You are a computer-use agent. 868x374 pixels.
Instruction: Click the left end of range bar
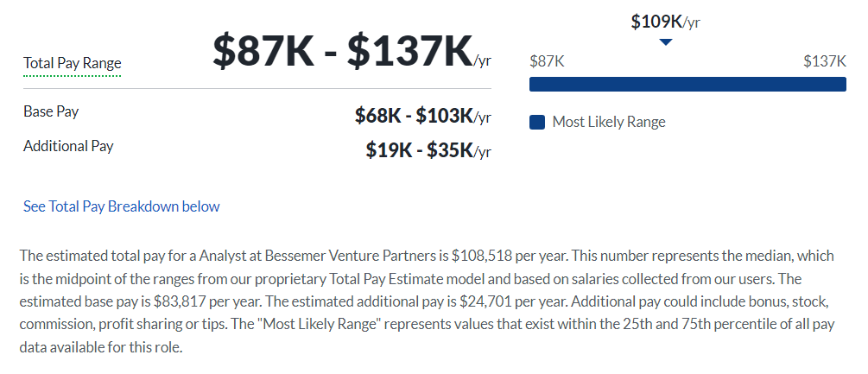pos(533,84)
